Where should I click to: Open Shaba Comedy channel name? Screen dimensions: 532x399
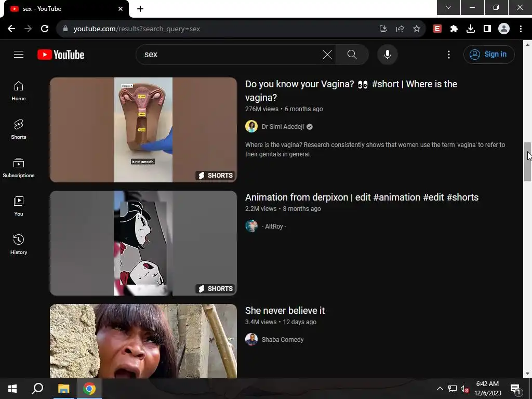[283, 340]
